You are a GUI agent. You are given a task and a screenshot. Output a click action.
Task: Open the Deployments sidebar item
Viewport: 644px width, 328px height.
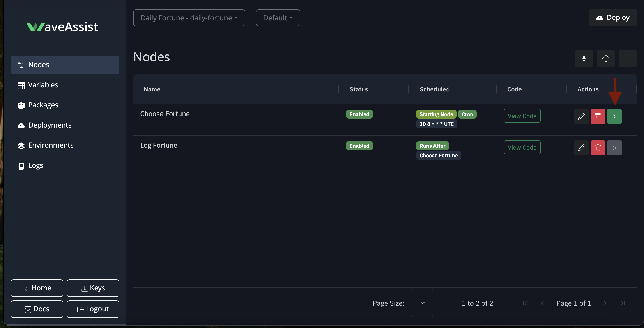point(50,125)
